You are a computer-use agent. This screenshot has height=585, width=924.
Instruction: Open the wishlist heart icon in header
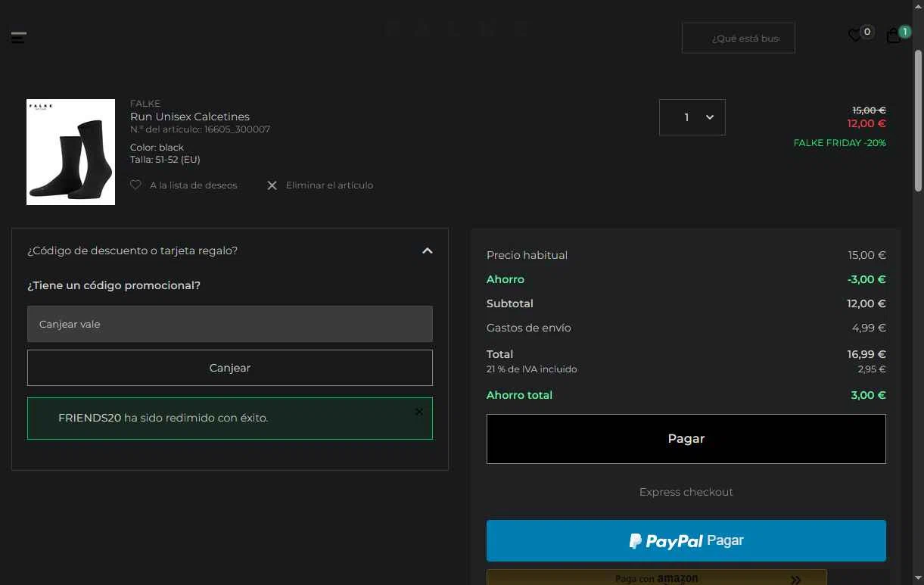point(855,36)
